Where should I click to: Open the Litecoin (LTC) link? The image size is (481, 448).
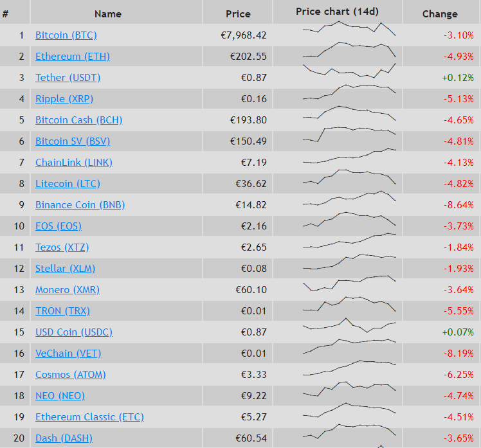[68, 183]
